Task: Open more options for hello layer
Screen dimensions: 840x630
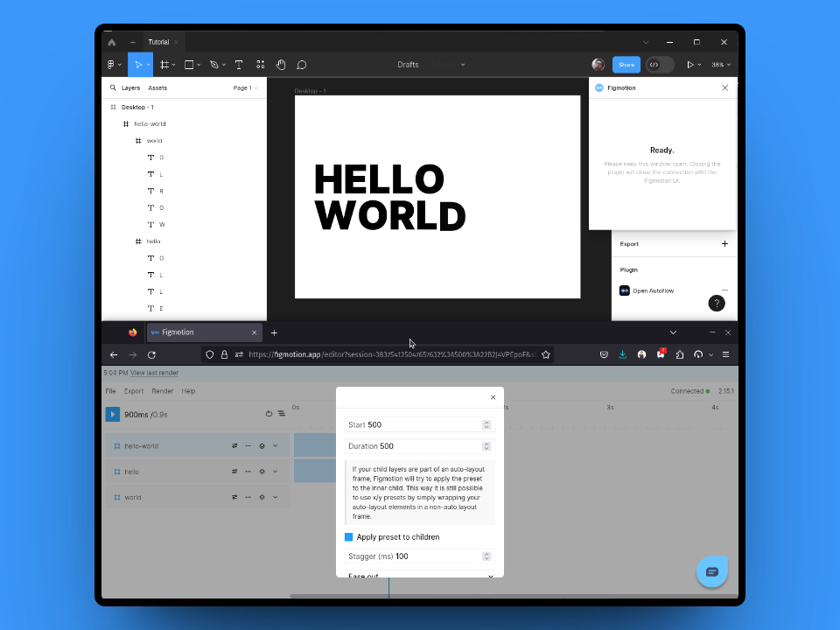Action: click(248, 472)
